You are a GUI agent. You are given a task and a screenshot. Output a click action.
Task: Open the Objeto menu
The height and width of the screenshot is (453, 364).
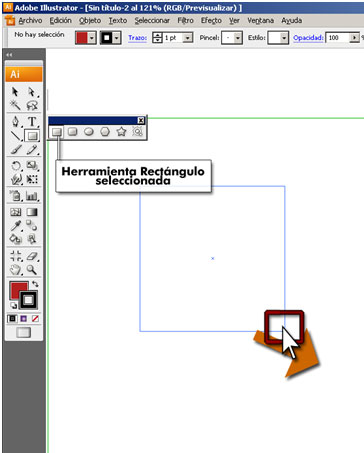pyautogui.click(x=90, y=21)
